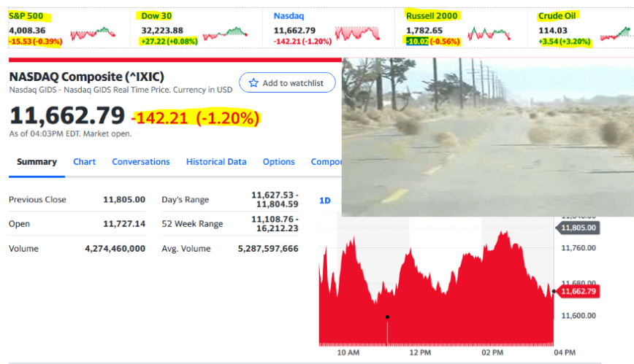Open the S&P 500 index link
This screenshot has height=364, width=634.
click(x=26, y=16)
